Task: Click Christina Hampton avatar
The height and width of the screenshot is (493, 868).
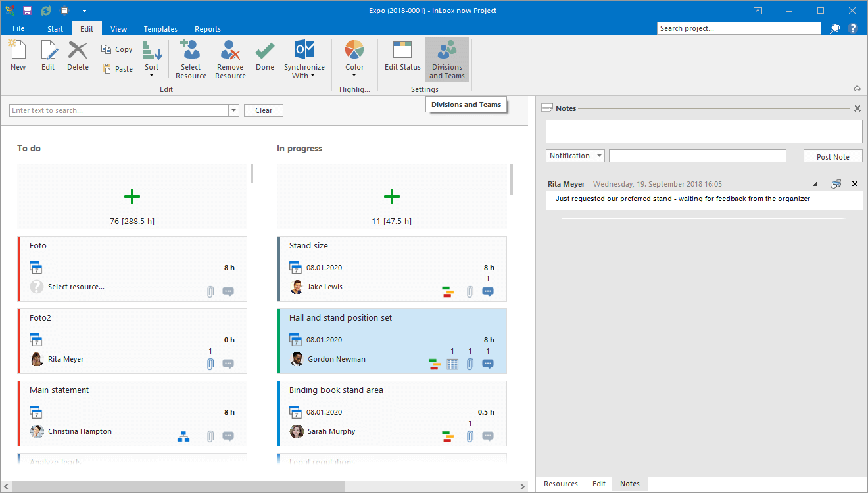Action: click(x=37, y=431)
